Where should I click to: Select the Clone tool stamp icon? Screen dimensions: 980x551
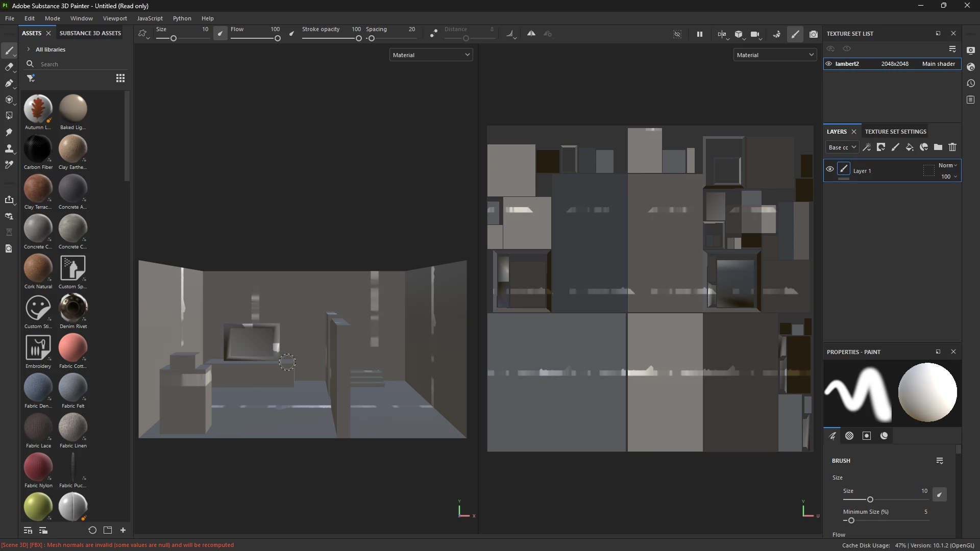point(9,148)
